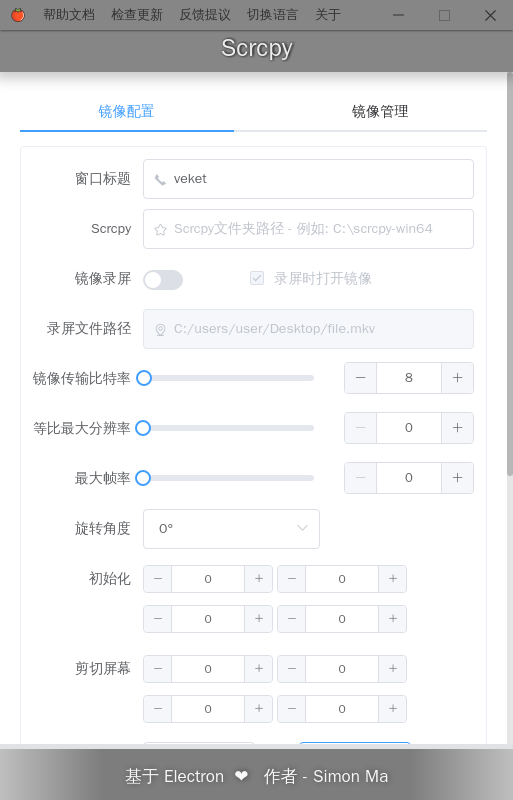Increase 等比最大分辨率 with the plus button

click(457, 428)
